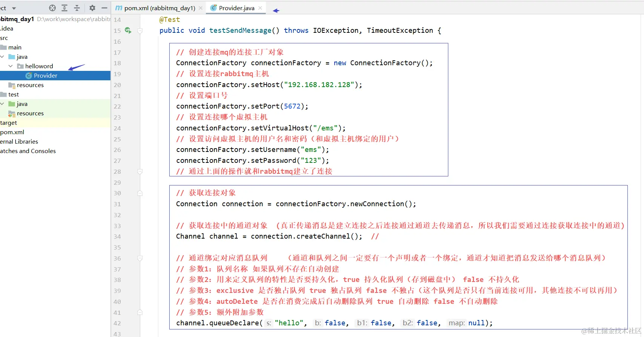Screen dimensions: 644x337
Task: Click the "123" password string
Action: coord(311,161)
